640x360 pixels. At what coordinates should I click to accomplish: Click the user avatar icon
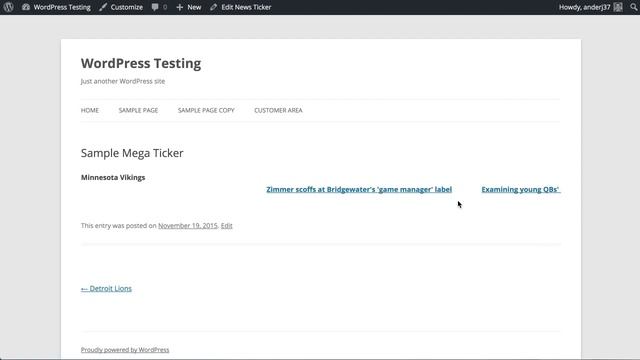point(618,7)
